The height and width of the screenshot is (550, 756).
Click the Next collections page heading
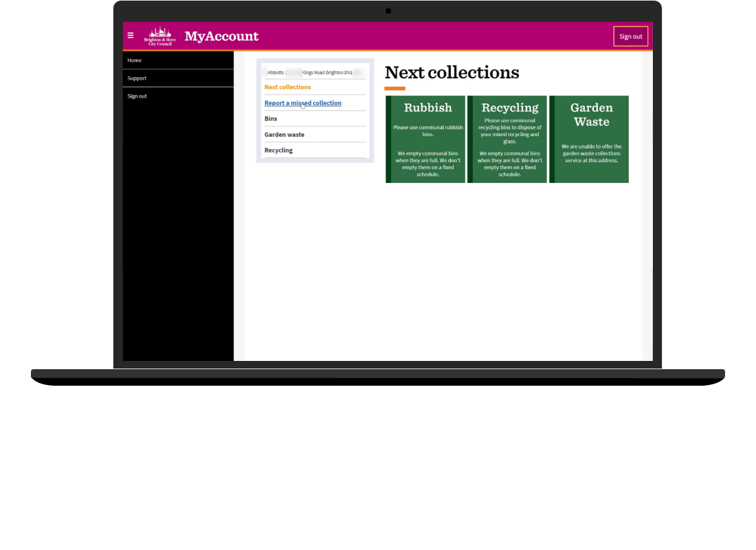coord(452,72)
